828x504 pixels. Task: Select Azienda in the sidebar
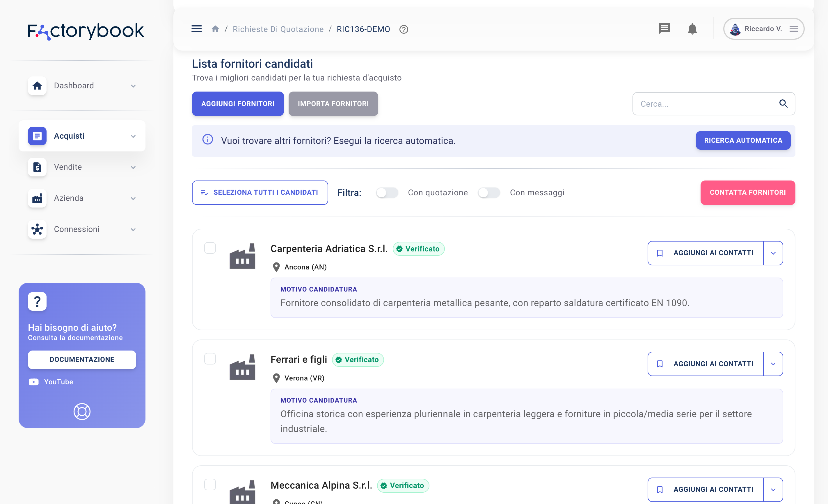[82, 198]
